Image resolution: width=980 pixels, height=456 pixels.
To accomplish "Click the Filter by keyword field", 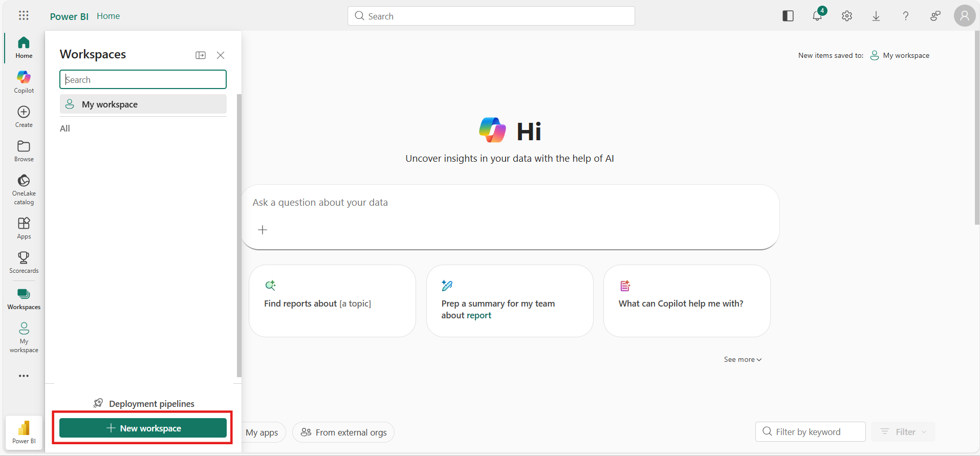I will [810, 431].
